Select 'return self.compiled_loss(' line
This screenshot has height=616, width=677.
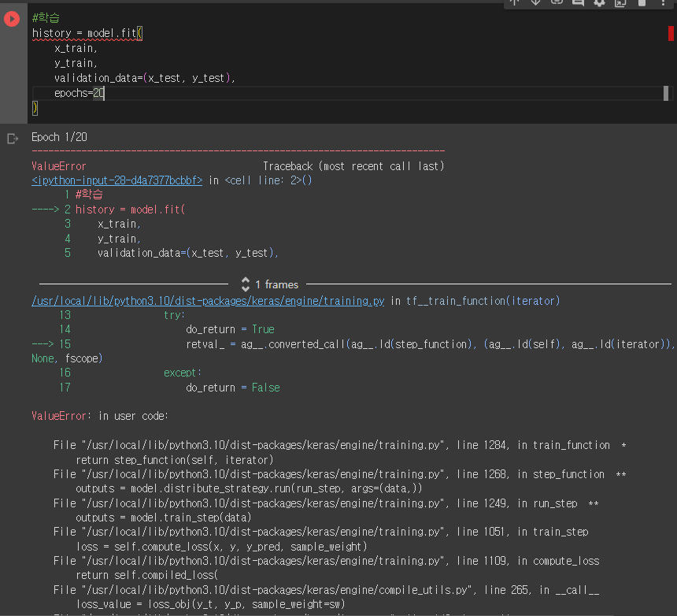[146, 575]
